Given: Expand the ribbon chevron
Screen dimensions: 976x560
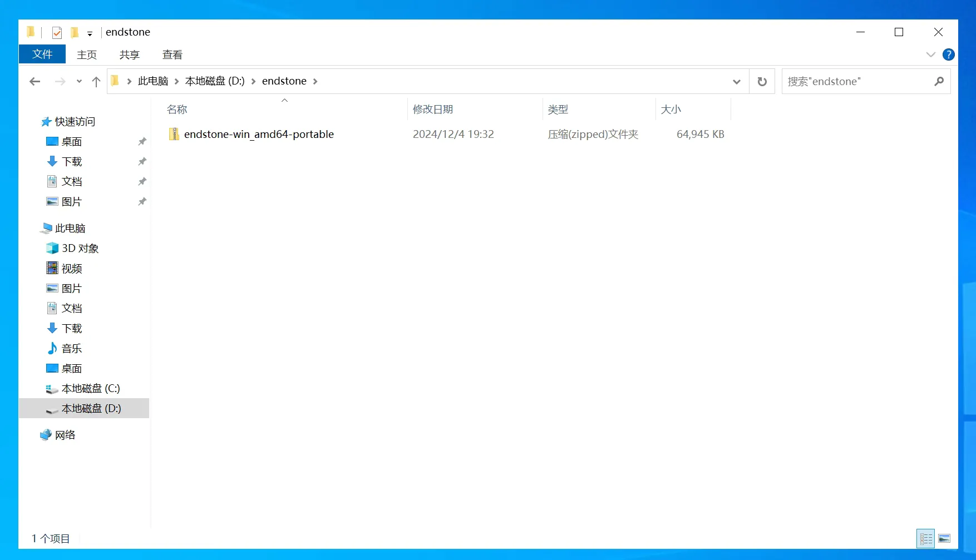Looking at the screenshot, I should (x=930, y=54).
